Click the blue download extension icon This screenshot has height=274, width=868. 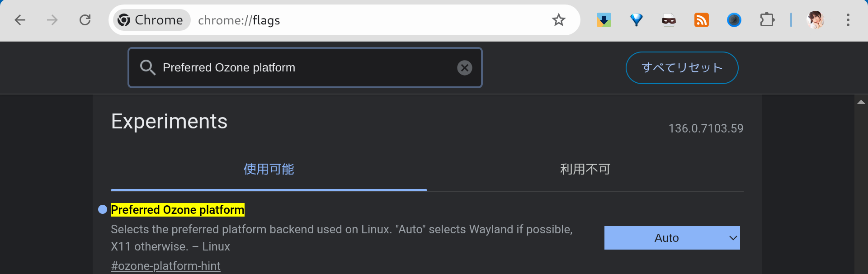pos(604,20)
